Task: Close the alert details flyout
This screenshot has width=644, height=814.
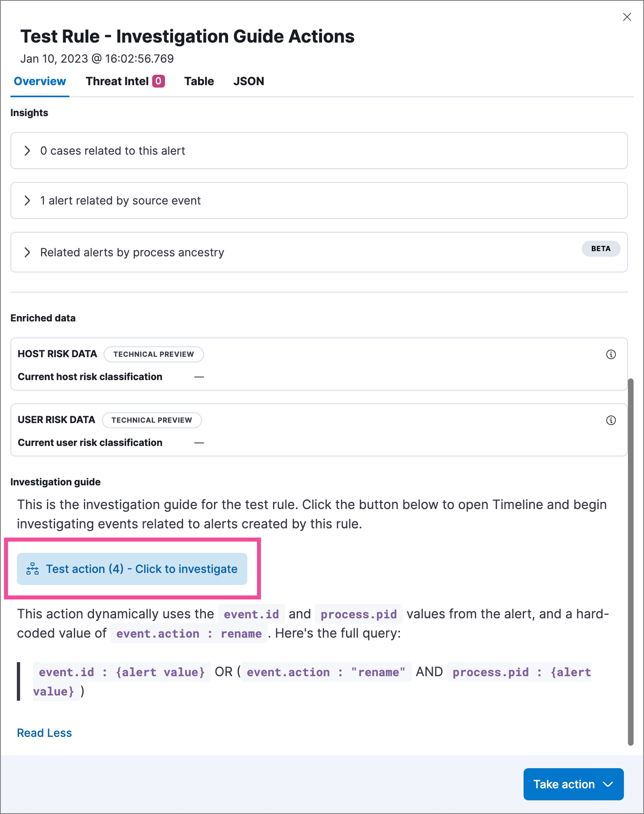Action: [x=627, y=17]
